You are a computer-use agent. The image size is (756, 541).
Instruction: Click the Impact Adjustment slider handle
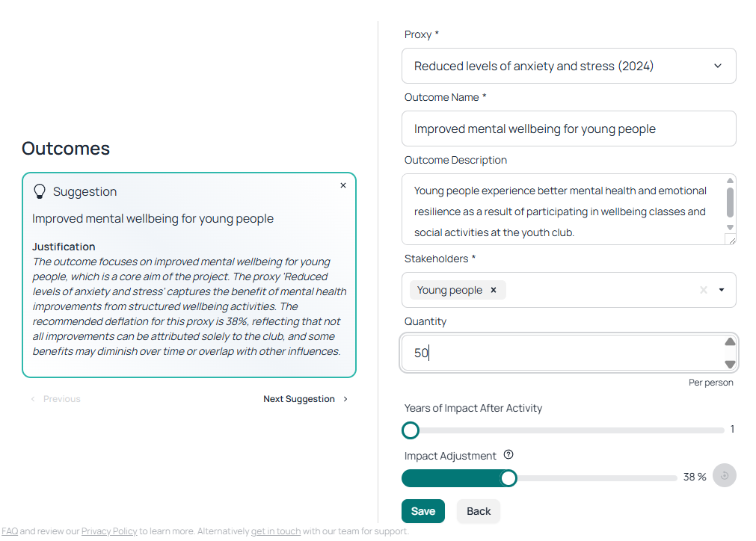pos(508,478)
